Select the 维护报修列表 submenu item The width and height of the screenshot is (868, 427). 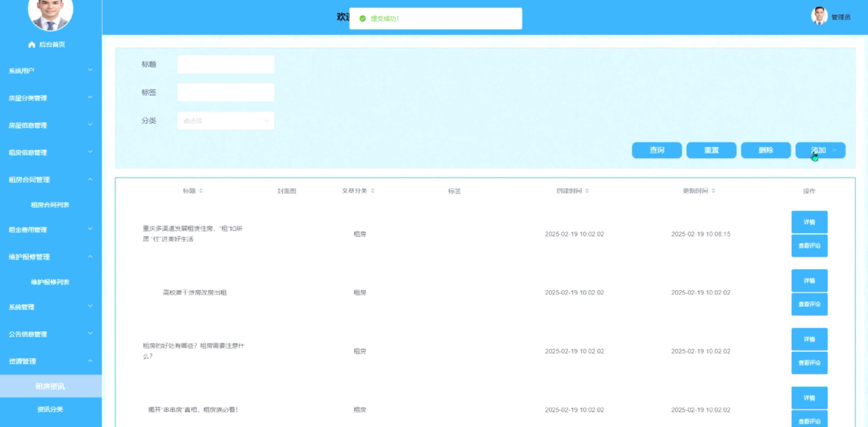point(50,282)
